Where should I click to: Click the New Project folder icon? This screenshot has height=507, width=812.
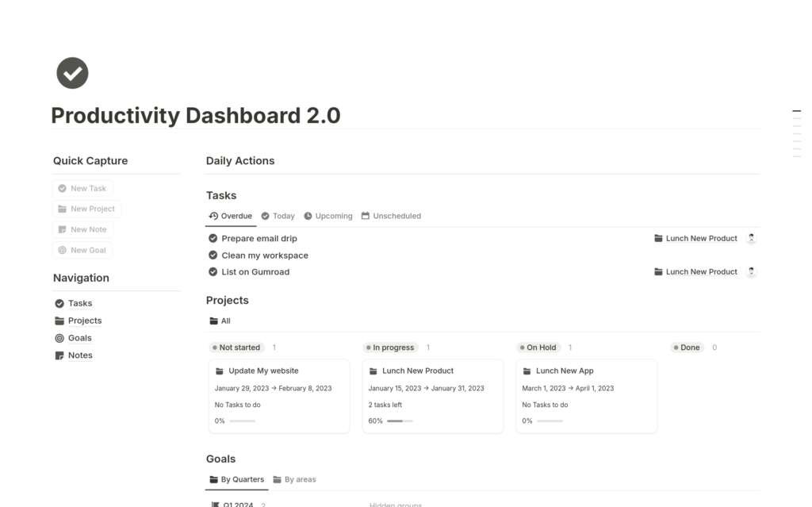(x=62, y=209)
